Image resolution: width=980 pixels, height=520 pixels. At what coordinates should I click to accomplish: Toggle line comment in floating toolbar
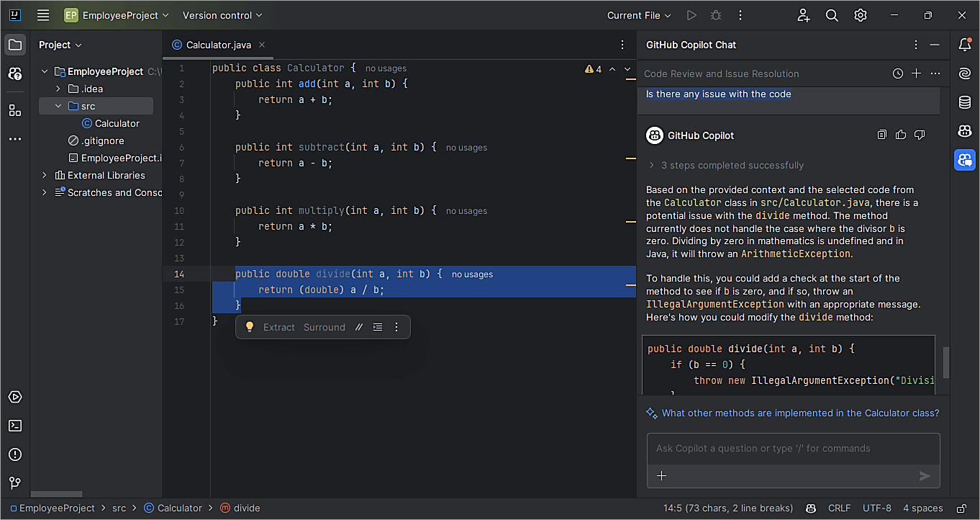pos(359,327)
